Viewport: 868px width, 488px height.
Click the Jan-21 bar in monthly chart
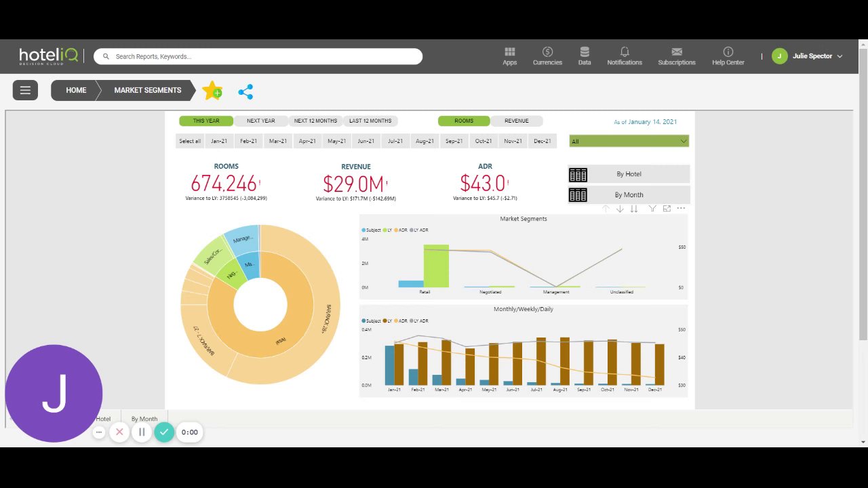coord(390,365)
